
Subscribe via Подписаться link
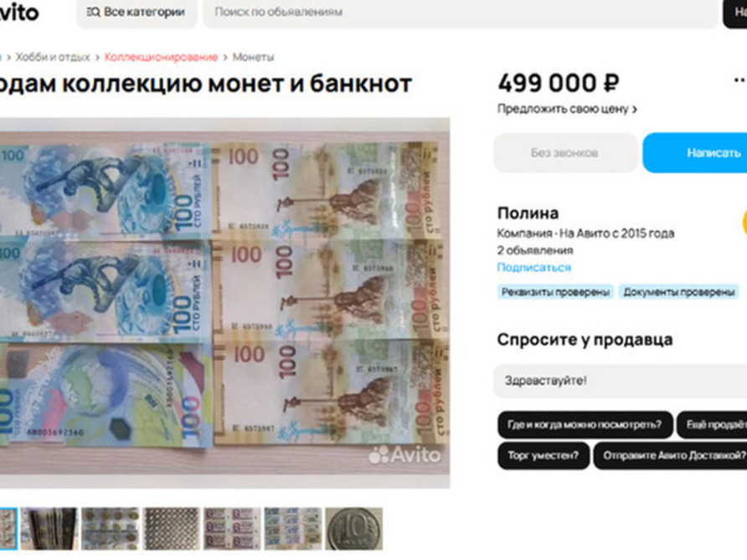pos(533,268)
